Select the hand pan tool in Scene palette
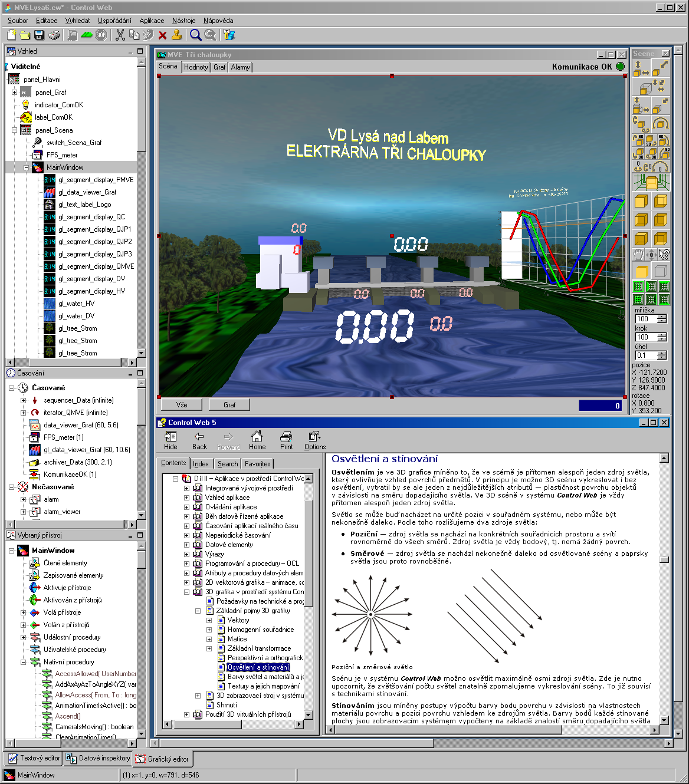 click(638, 255)
